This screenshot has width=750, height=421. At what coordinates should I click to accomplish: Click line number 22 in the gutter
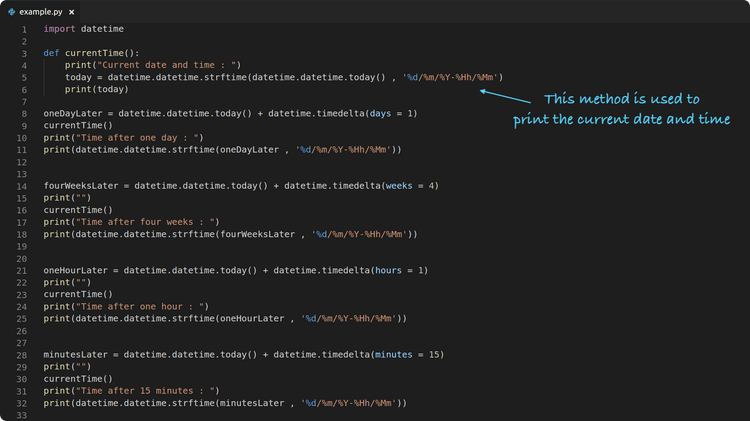click(x=22, y=282)
